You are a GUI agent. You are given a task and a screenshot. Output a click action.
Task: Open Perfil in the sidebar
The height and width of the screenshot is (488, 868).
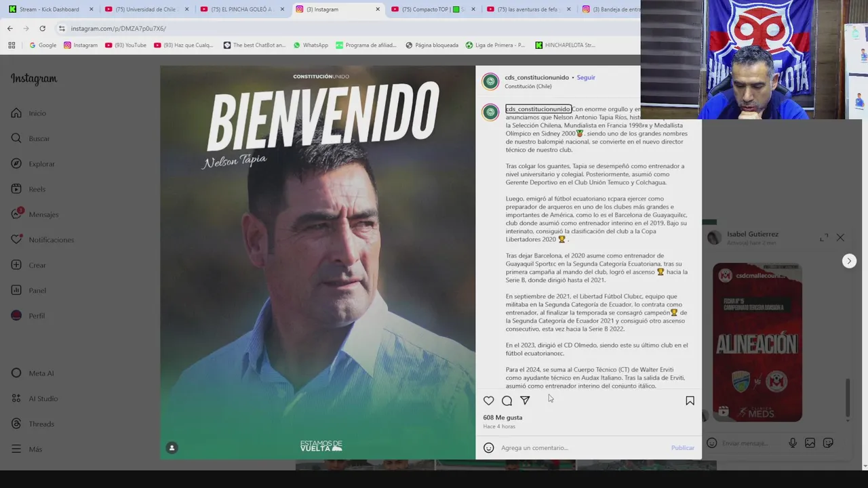pos(28,316)
